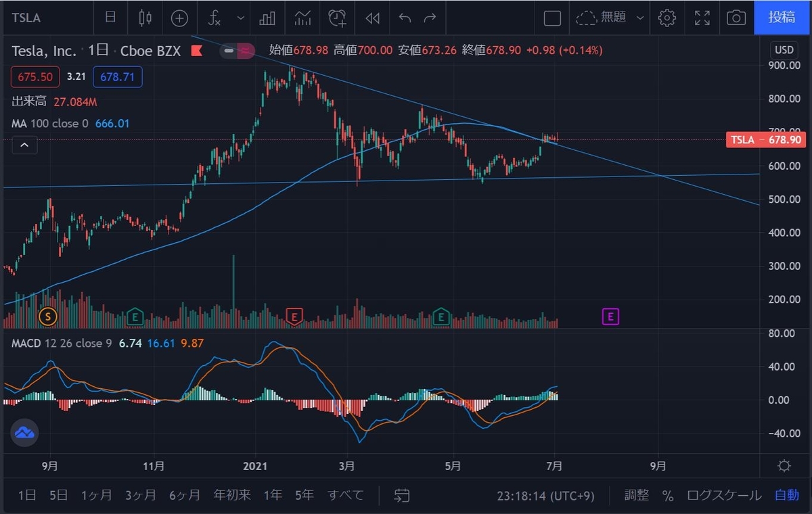Toggle the percent scale %
812x514 pixels.
coord(668,496)
